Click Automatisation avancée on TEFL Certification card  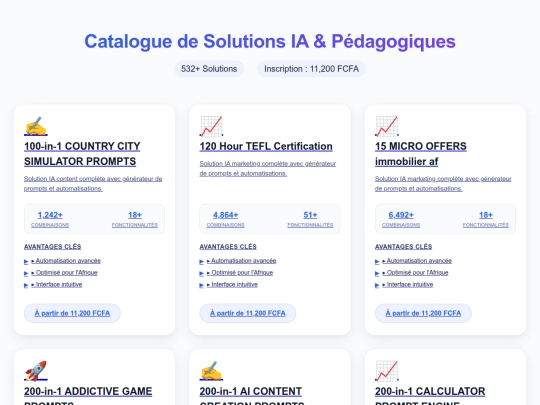241,261
